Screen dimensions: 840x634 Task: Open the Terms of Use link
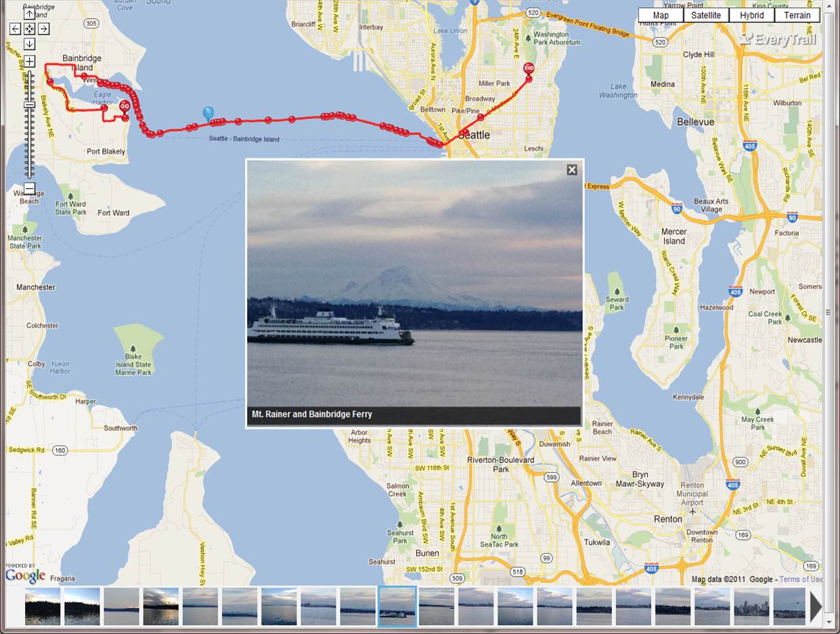(801, 579)
